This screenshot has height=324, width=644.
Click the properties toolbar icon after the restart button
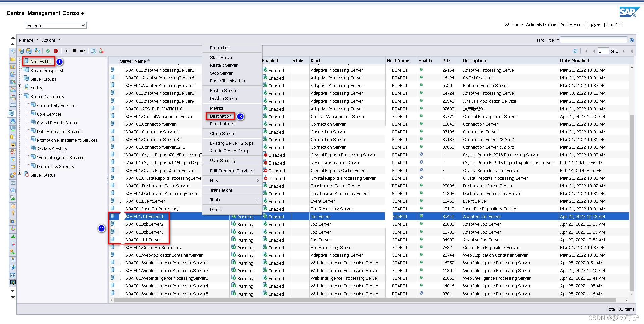tap(93, 51)
